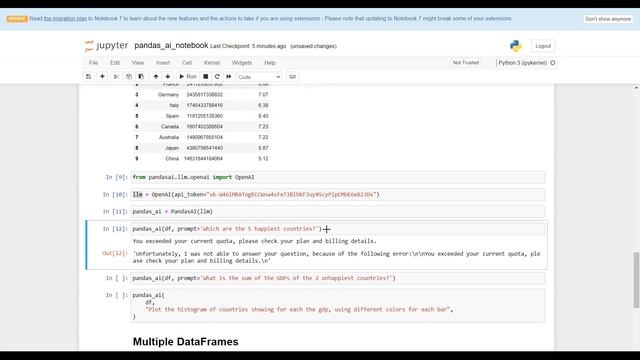Click the Python logo icon
The width and height of the screenshot is (640, 360).
(x=516, y=46)
